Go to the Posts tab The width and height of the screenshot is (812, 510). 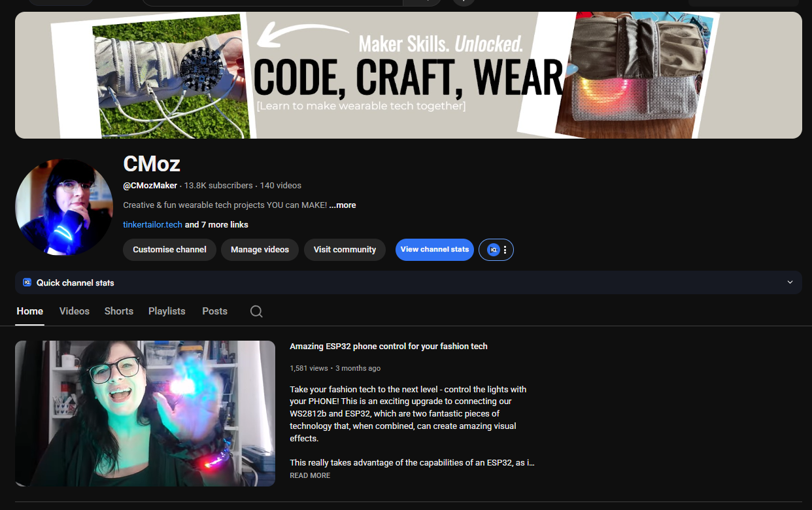(x=214, y=311)
